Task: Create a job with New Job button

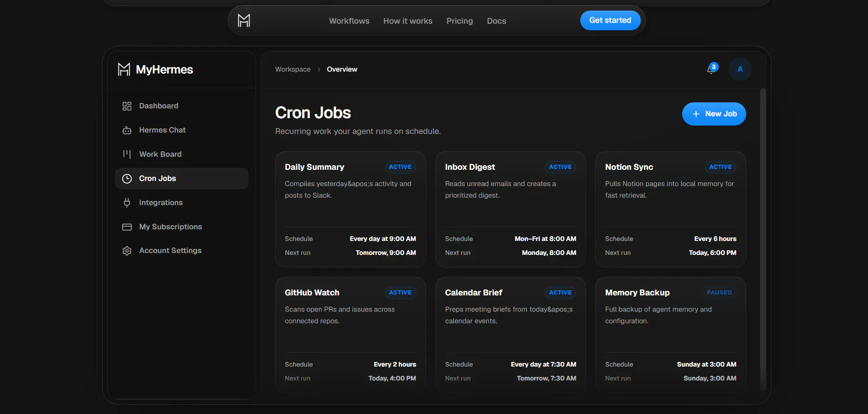Action: [714, 114]
